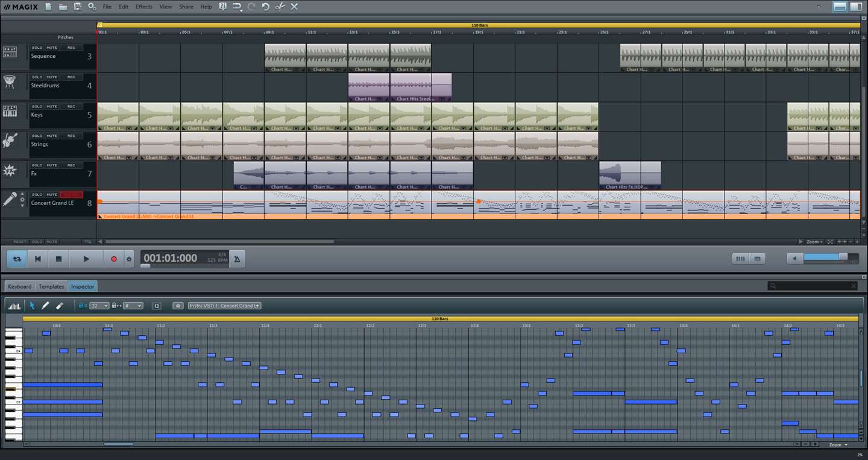Choose the arrow selection tool in MIDI editor

(32, 306)
